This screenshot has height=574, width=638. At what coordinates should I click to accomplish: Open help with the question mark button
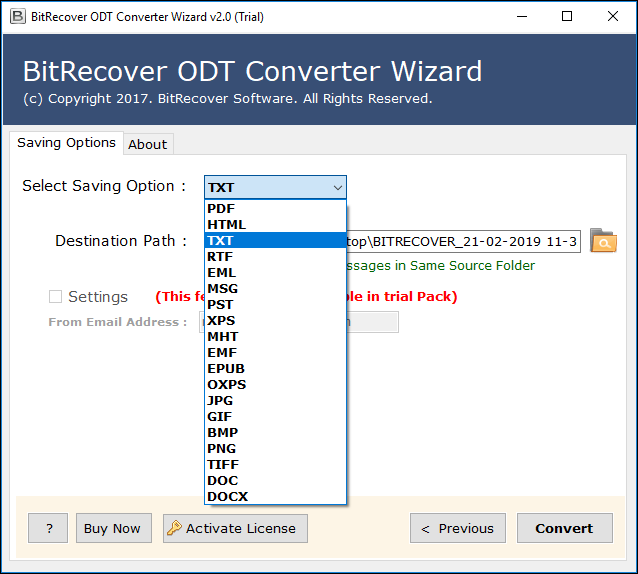click(x=48, y=528)
